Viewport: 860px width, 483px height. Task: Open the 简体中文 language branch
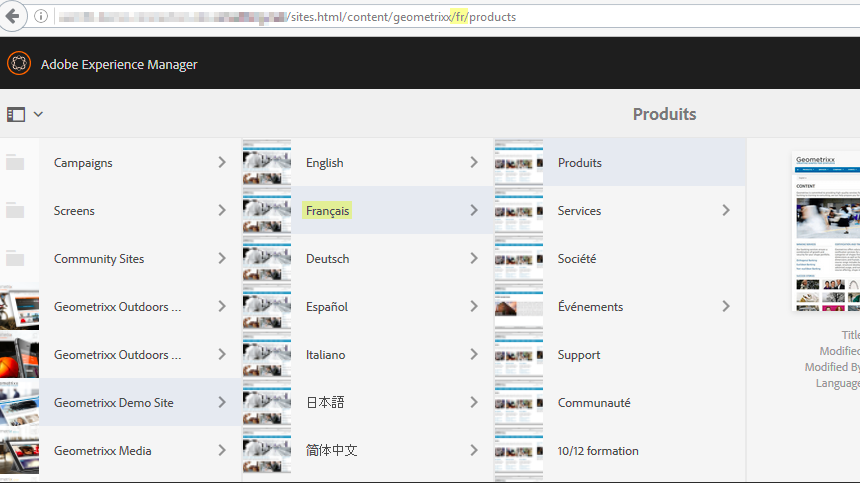click(x=331, y=451)
